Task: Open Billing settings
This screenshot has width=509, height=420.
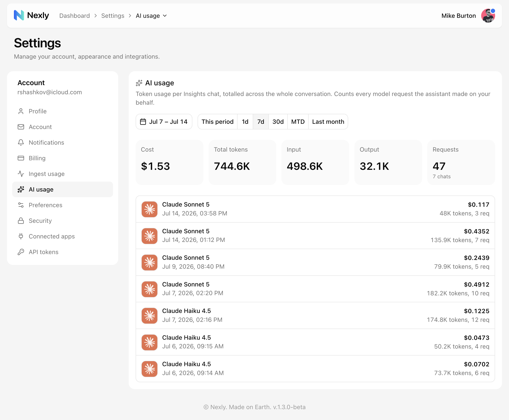Action: (62, 158)
